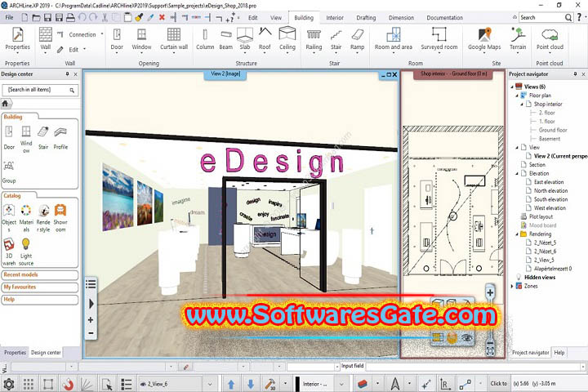Open the Interior layer dropdown
The width and height of the screenshot is (588, 392).
[341, 384]
